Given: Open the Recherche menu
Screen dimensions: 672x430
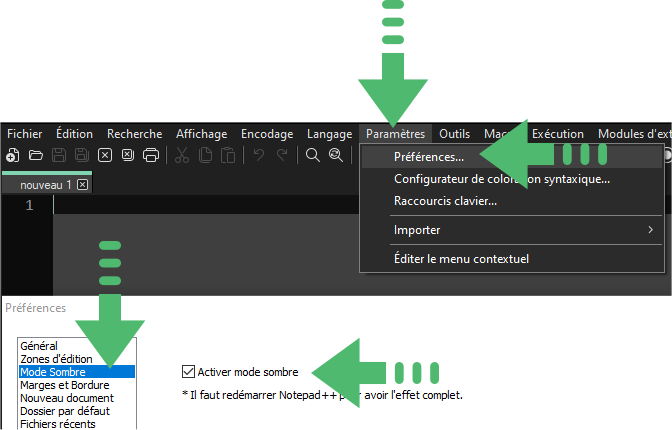Looking at the screenshot, I should 135,134.
